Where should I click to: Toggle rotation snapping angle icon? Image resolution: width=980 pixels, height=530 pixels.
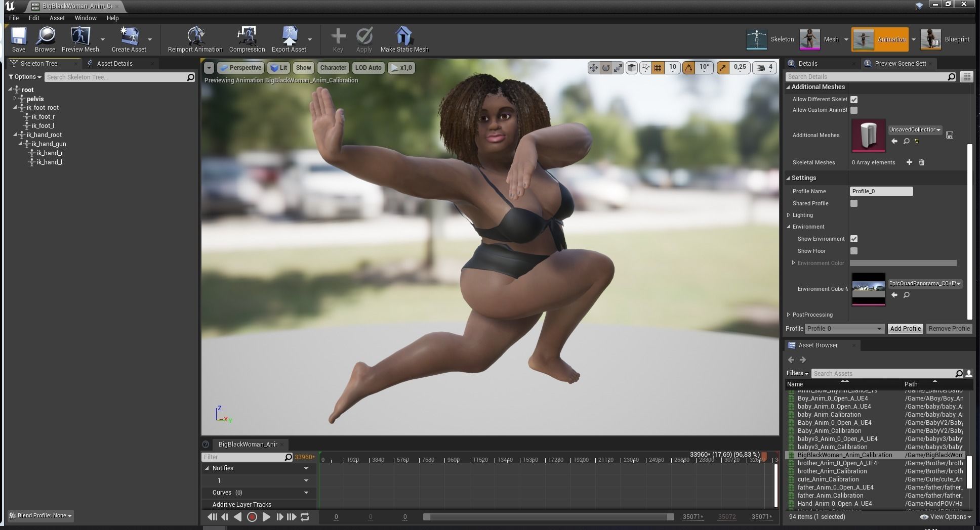coord(688,68)
